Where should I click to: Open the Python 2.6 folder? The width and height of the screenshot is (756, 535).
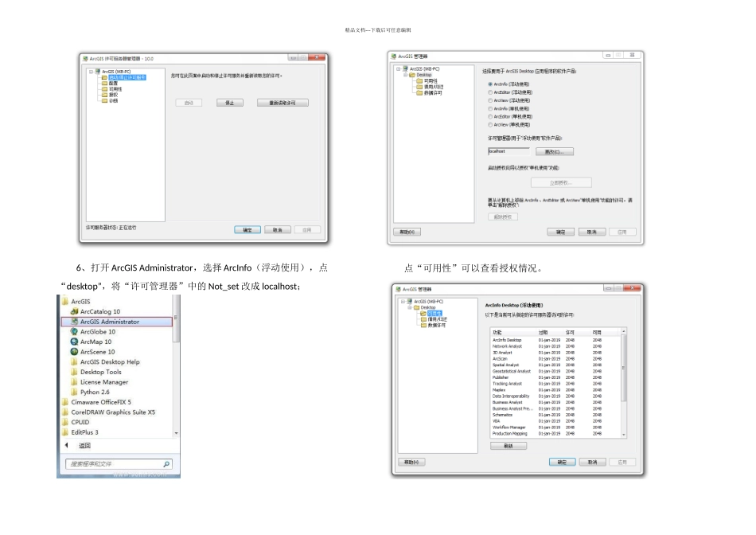pyautogui.click(x=90, y=392)
